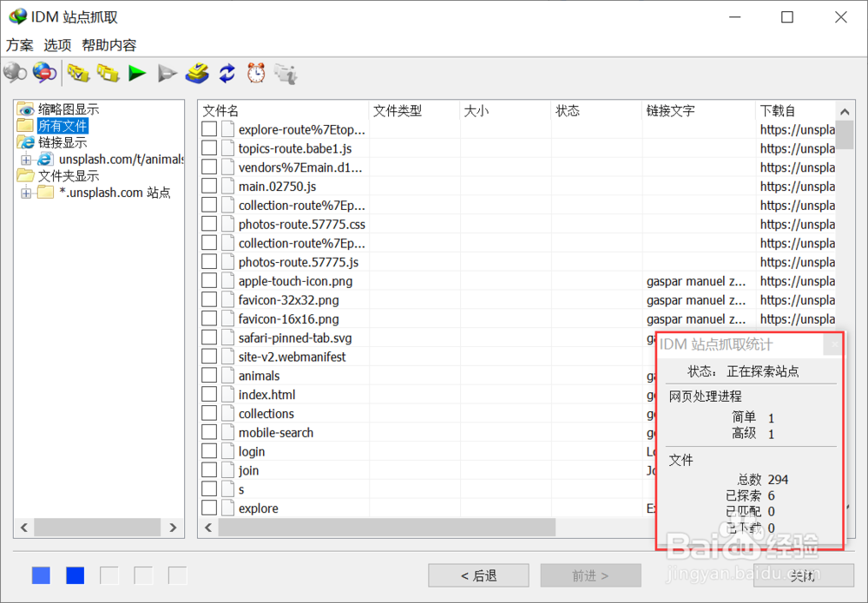The height and width of the screenshot is (603, 868).
Task: Open the 帮助内容 menu
Action: tap(109, 45)
